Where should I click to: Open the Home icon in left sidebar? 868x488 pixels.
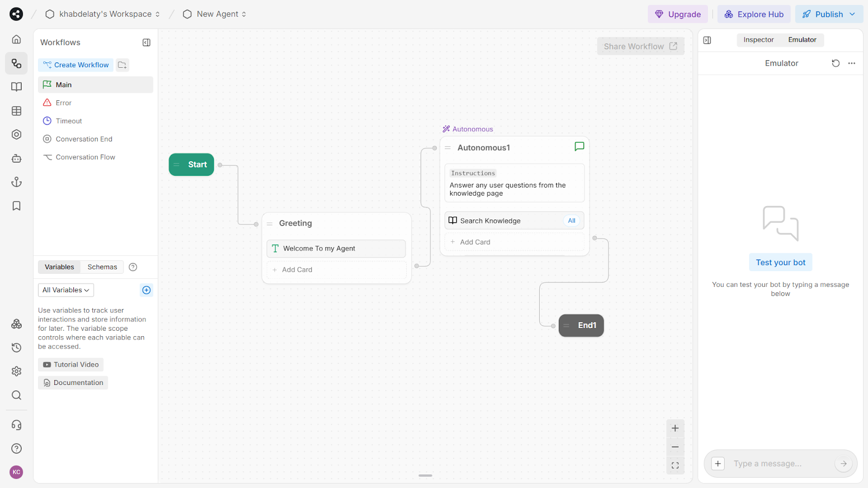coord(16,40)
